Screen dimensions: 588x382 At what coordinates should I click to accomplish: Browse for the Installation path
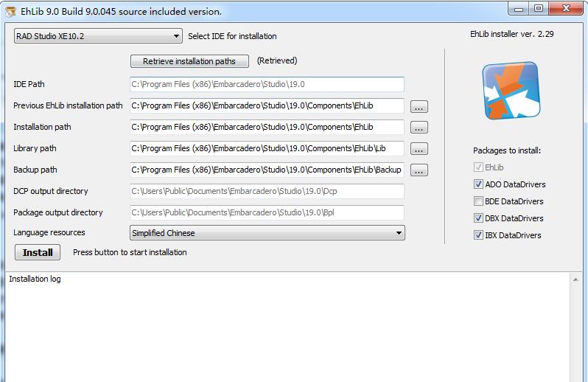(419, 128)
